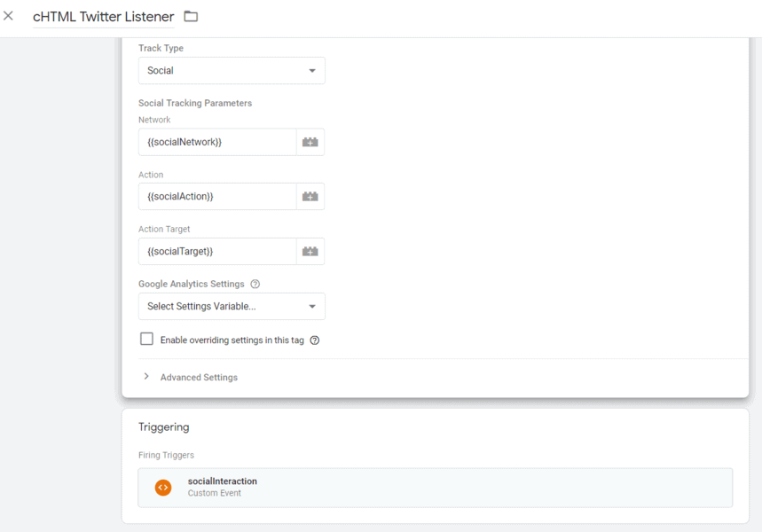Edit the tag name cHTML Twitter Listener
Screen dimensions: 762x532
(x=103, y=17)
